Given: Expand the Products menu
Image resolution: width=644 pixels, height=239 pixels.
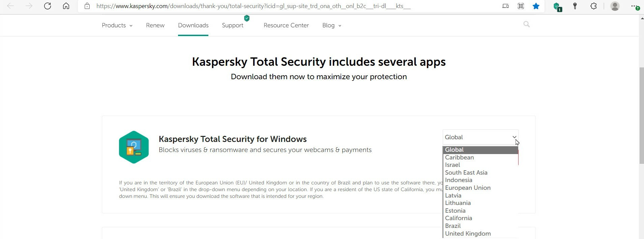Looking at the screenshot, I should click(117, 25).
